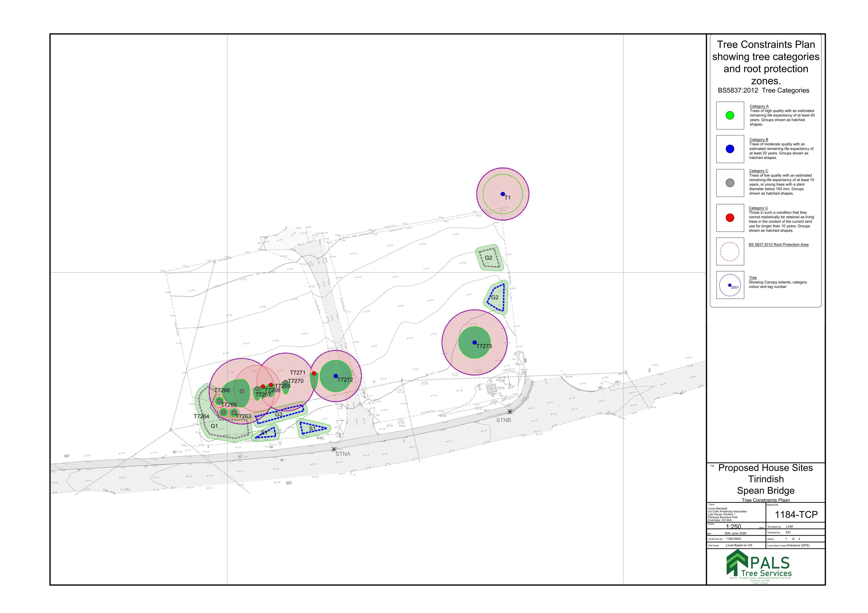Click the 'Tree Constraints Plan' legend heading
868x613 pixels.
pyautogui.click(x=766, y=45)
